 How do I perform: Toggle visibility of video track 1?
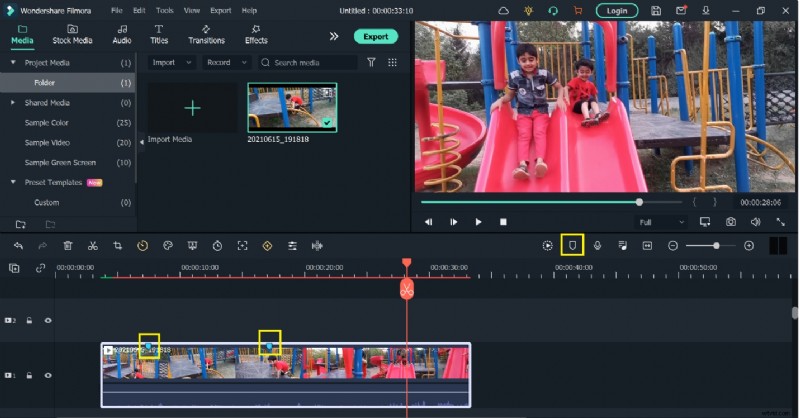tap(48, 375)
